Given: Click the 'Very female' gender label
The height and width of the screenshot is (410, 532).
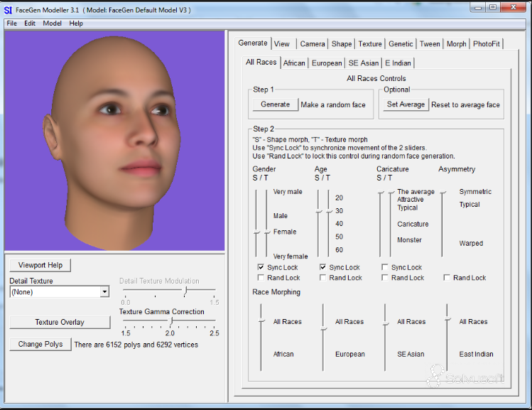Looking at the screenshot, I should pos(291,257).
